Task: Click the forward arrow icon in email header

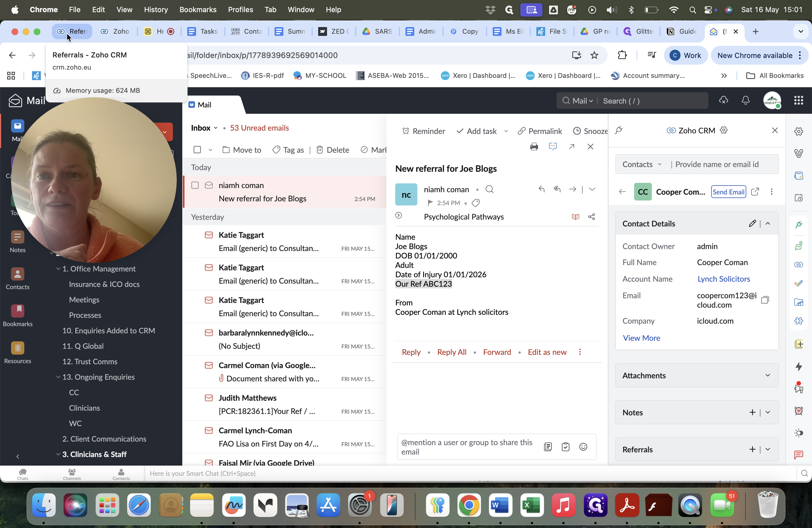Action: [573, 189]
